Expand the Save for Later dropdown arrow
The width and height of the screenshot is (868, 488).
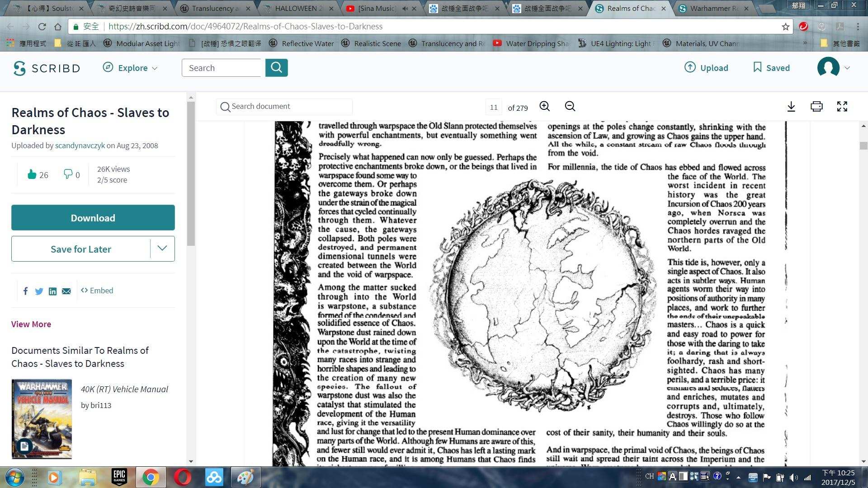pos(162,249)
